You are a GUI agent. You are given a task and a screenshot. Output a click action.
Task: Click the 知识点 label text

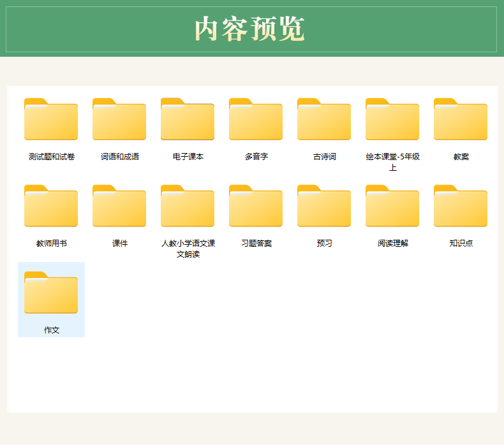click(461, 244)
